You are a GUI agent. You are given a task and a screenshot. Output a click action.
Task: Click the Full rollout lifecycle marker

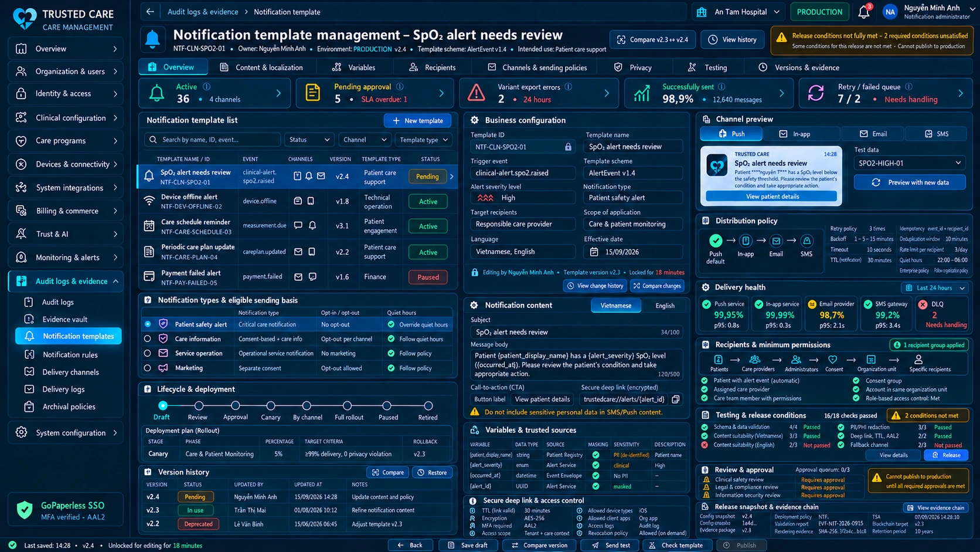tap(348, 405)
